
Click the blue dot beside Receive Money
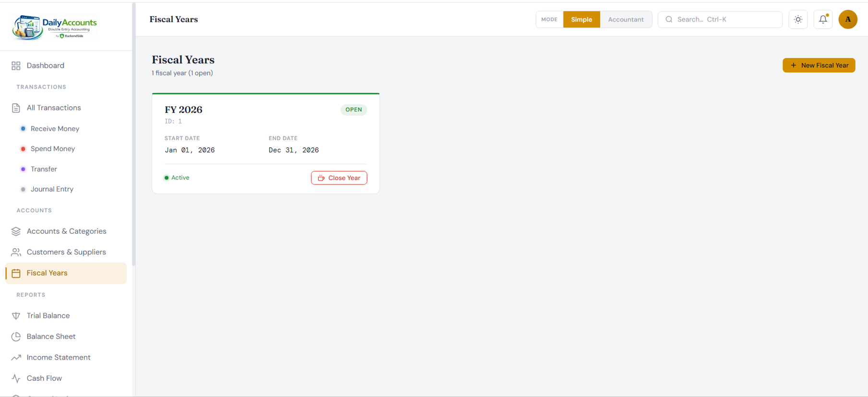click(23, 129)
